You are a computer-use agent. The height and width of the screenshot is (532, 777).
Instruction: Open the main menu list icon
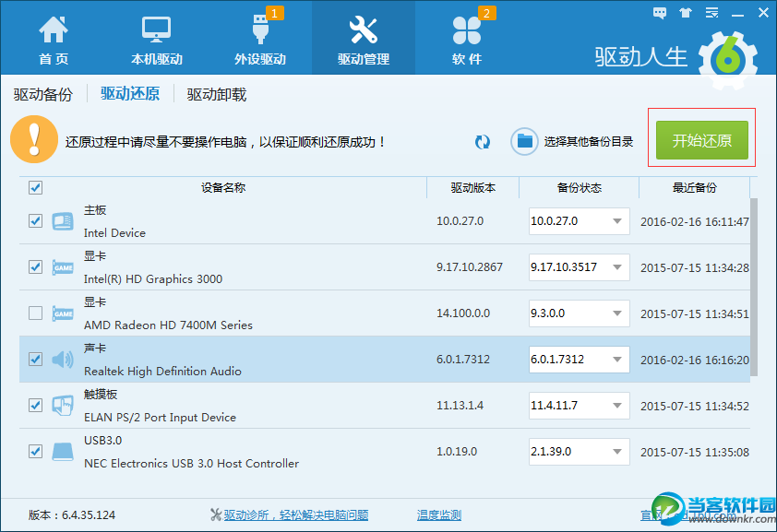pos(712,13)
